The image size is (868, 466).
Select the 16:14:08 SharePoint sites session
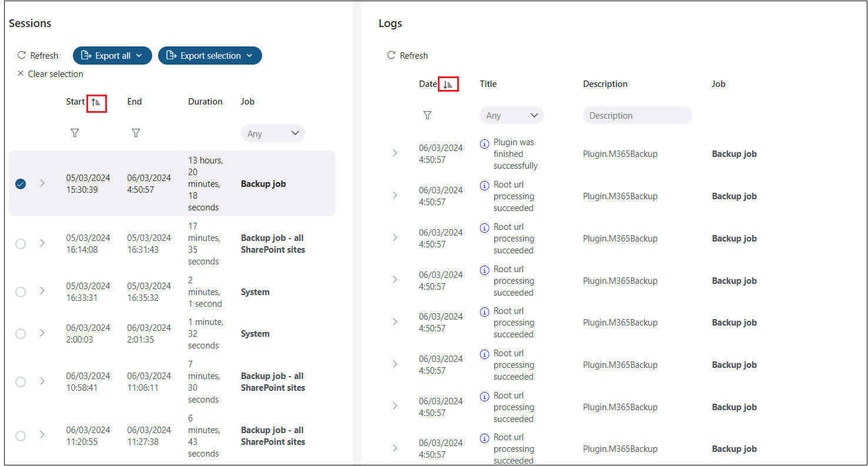pos(21,244)
